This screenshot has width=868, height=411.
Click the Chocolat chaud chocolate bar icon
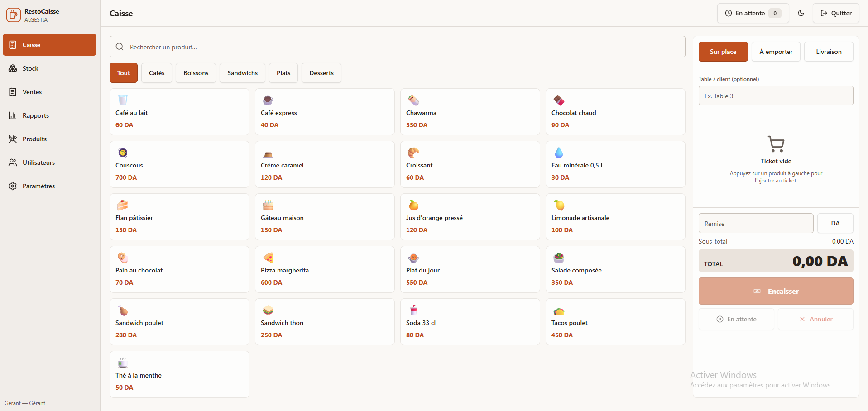[559, 100]
